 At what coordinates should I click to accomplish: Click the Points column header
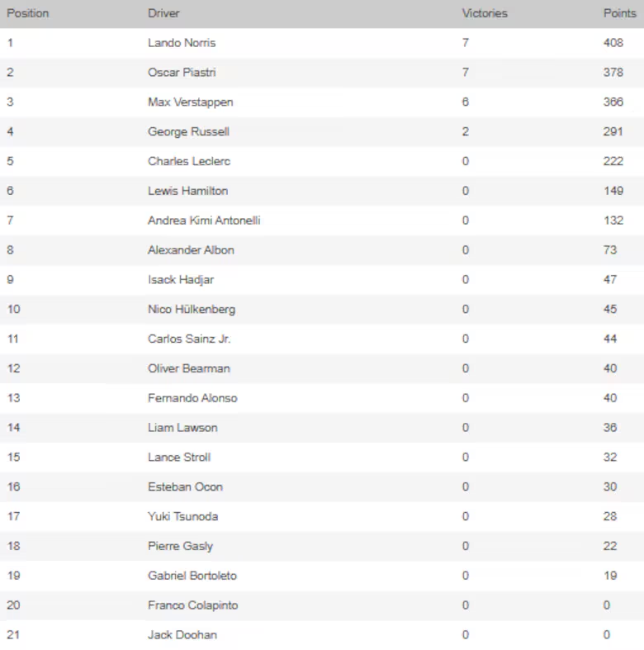click(x=619, y=13)
